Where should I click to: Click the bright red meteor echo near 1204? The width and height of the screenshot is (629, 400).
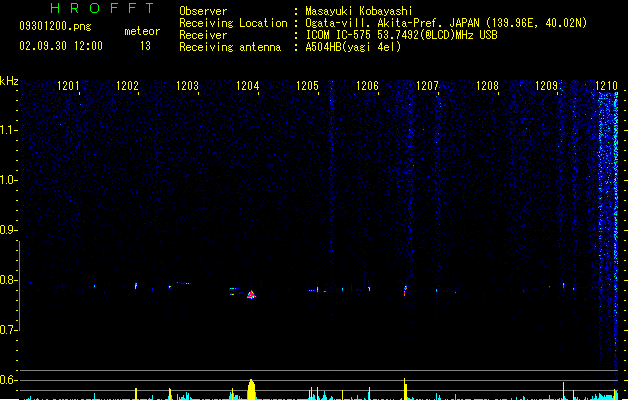coord(251,295)
